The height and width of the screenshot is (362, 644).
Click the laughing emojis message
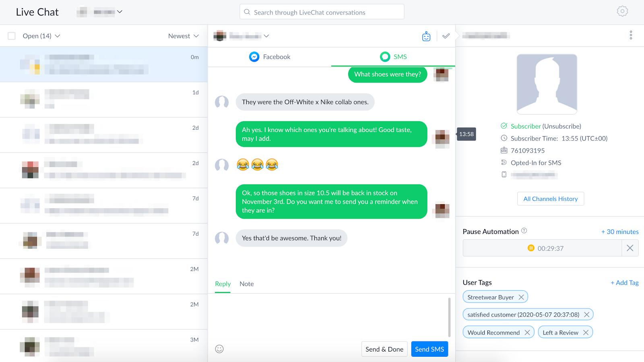click(258, 165)
